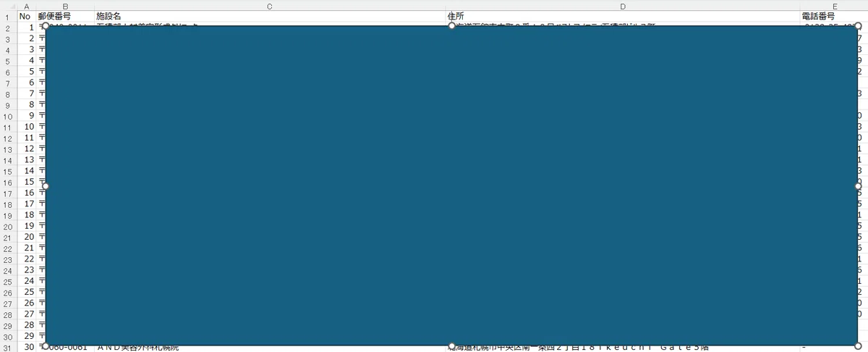This screenshot has width=868, height=352.
Task: Click column A cell with No value 27
Action: (x=27, y=315)
